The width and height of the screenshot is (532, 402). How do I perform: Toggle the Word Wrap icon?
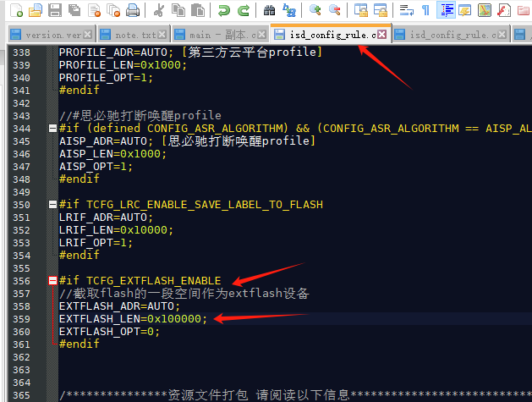(x=407, y=10)
